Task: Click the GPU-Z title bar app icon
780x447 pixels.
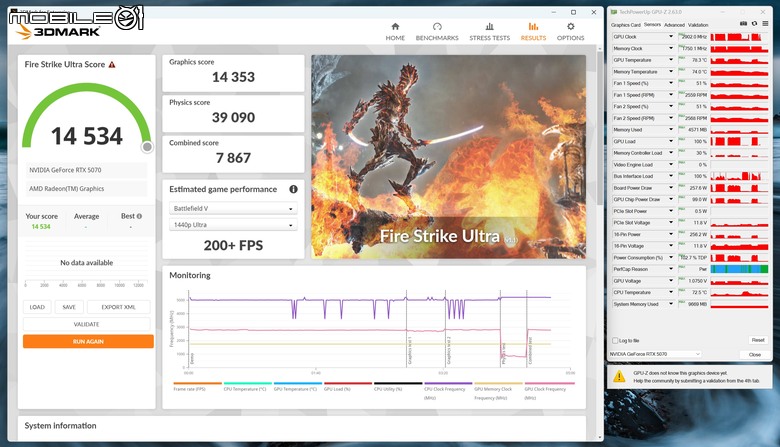Action: pos(614,12)
